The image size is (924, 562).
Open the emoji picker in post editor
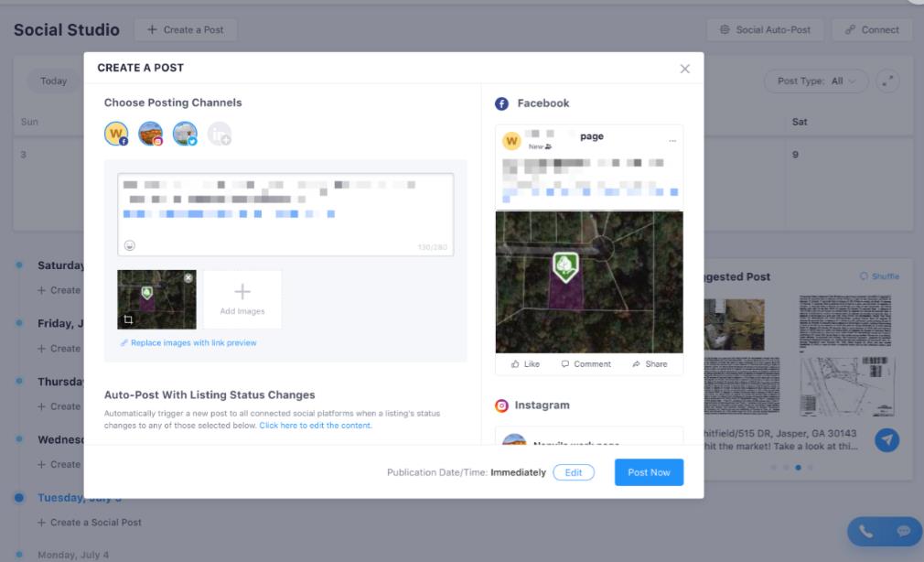(x=130, y=245)
